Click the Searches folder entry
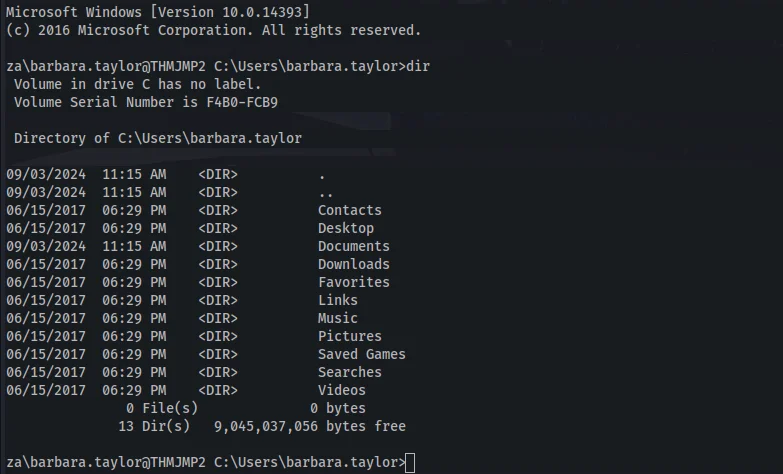 (x=350, y=372)
